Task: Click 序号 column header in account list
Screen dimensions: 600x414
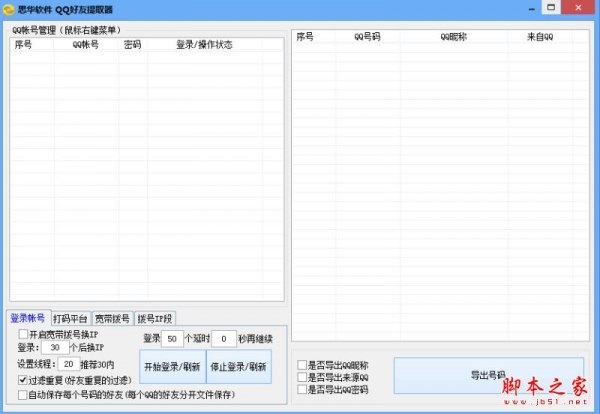Action: [32, 44]
